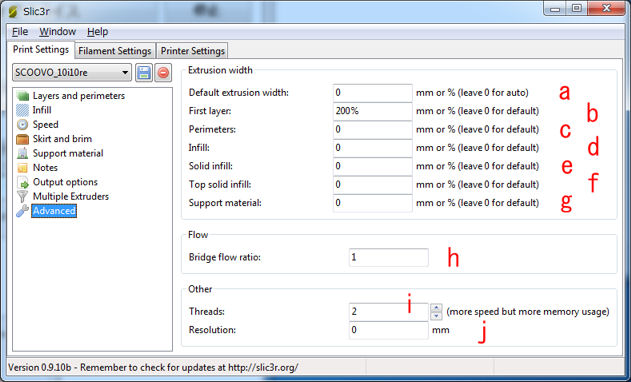
Task: Select Advanced in the settings tree
Action: click(54, 211)
